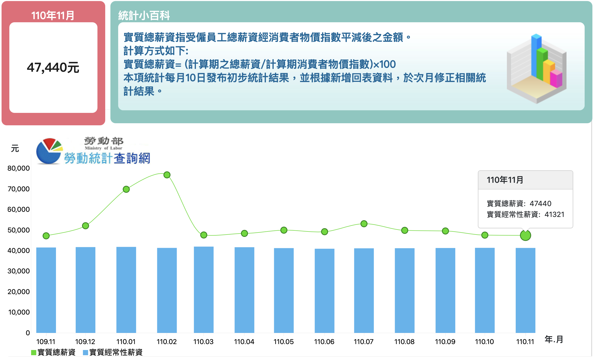Click the tooltip header 110年11月
The width and height of the screenshot is (595, 364).
pos(505,180)
